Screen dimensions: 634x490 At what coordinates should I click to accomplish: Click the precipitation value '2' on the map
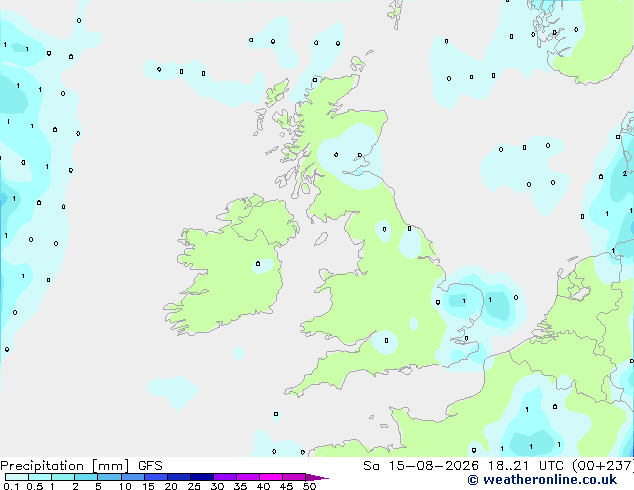pyautogui.click(x=625, y=173)
